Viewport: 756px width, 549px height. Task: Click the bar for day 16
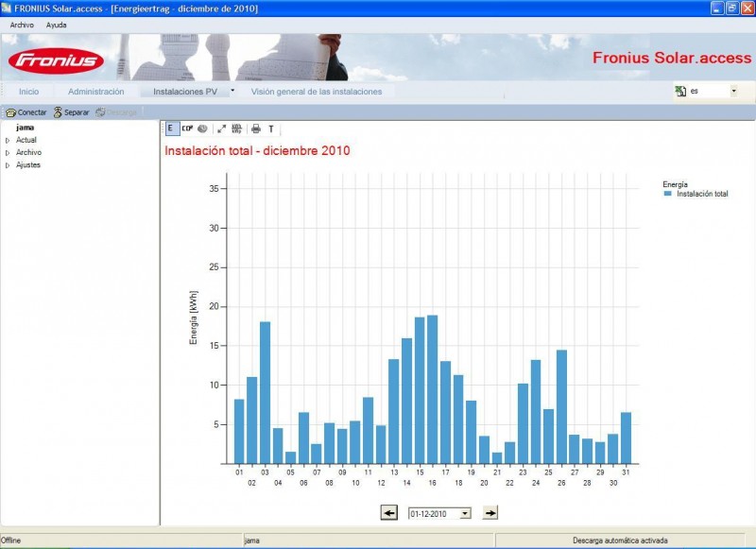(x=433, y=389)
